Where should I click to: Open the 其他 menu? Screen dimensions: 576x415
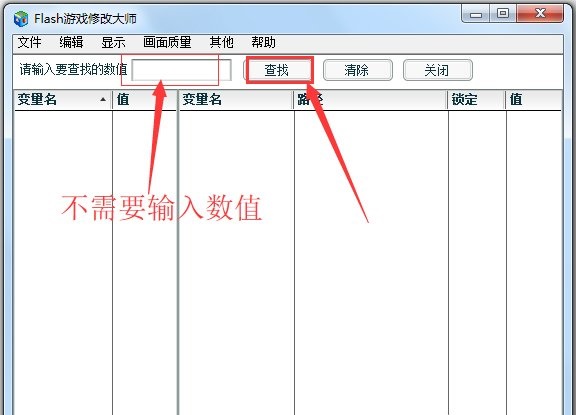pyautogui.click(x=222, y=43)
